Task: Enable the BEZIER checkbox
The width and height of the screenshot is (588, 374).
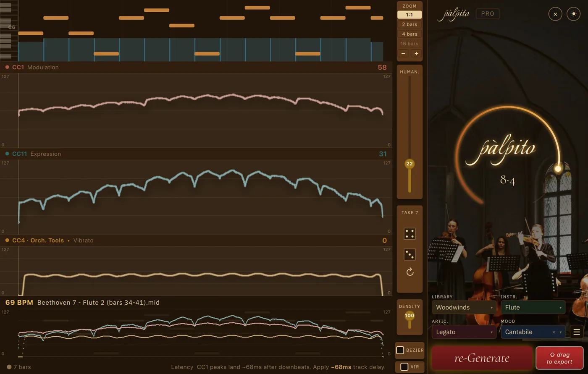Action: 400,350
